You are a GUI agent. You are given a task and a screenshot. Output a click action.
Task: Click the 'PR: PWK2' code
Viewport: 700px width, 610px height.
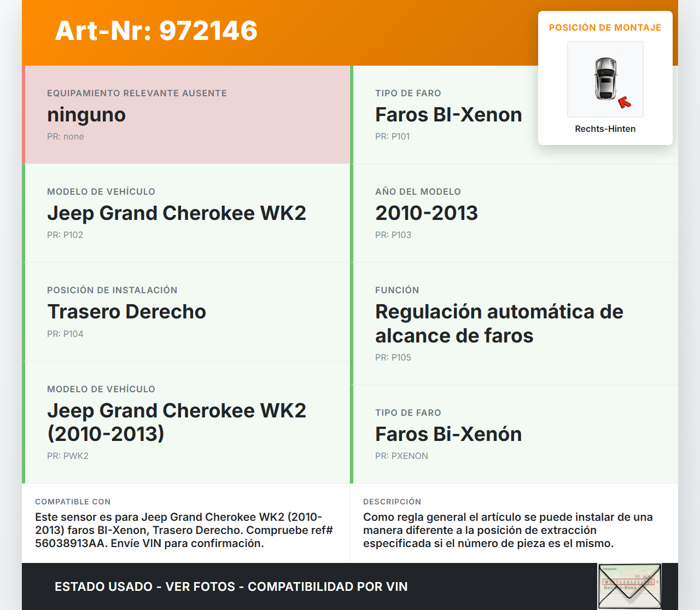click(68, 456)
